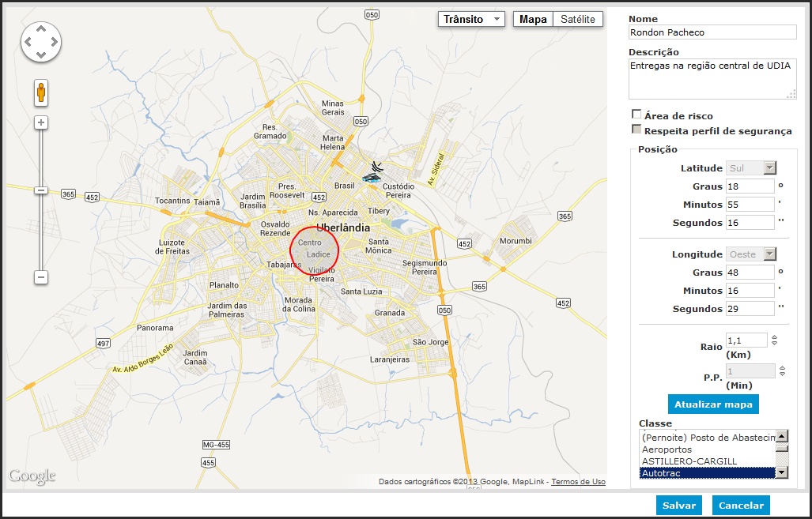Select (Pernoite) Posto de Abastecimento class
812x519 pixels.
pos(708,438)
